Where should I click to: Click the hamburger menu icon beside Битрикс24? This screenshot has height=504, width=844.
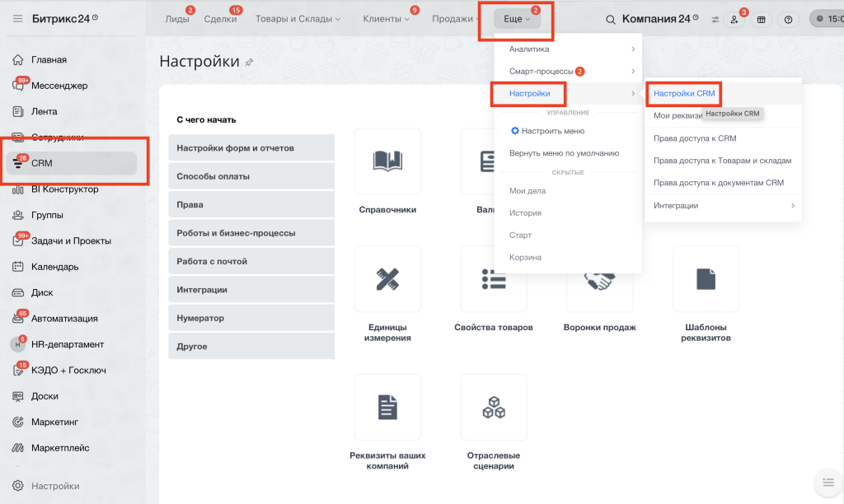point(18,18)
